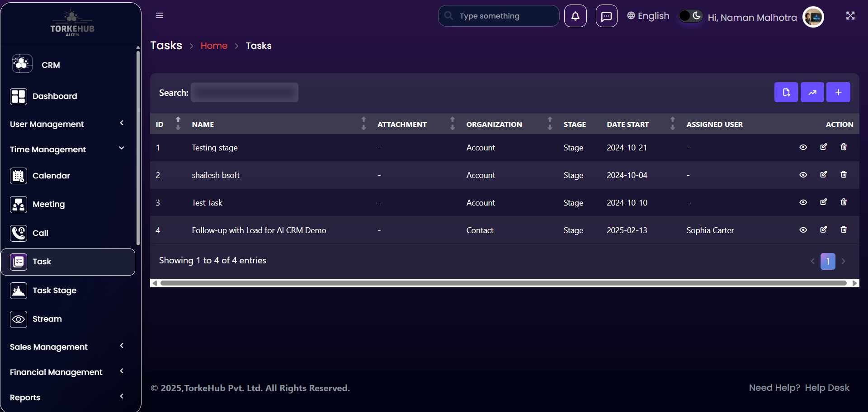
Task: Open the chat messages icon
Action: point(606,16)
